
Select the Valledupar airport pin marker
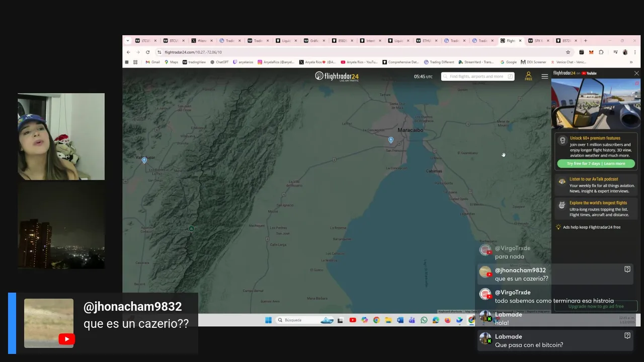[x=144, y=160]
